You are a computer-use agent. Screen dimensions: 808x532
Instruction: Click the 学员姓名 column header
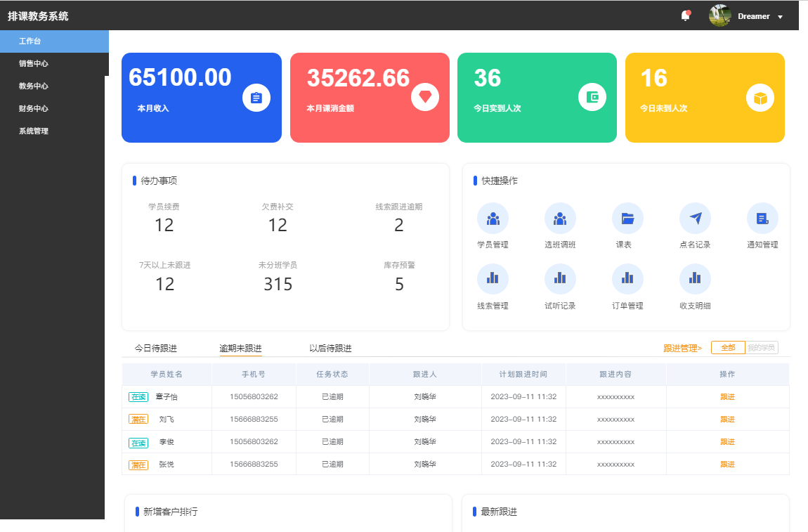click(x=167, y=375)
